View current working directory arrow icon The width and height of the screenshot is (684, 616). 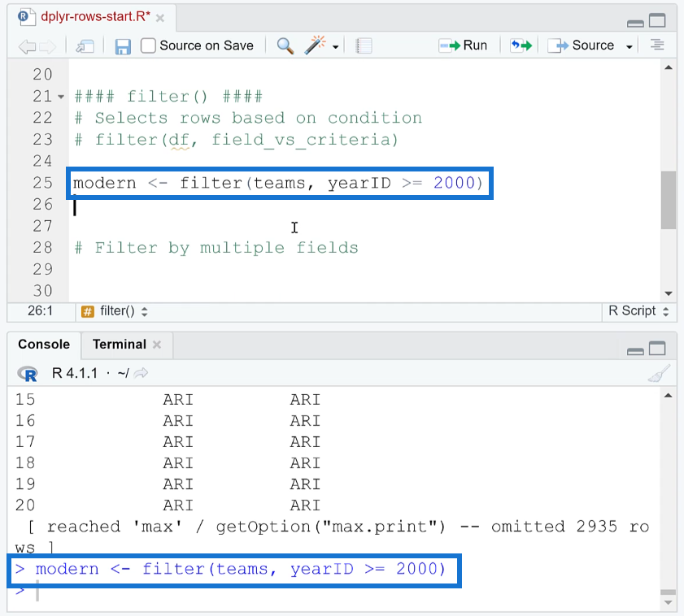click(x=141, y=373)
